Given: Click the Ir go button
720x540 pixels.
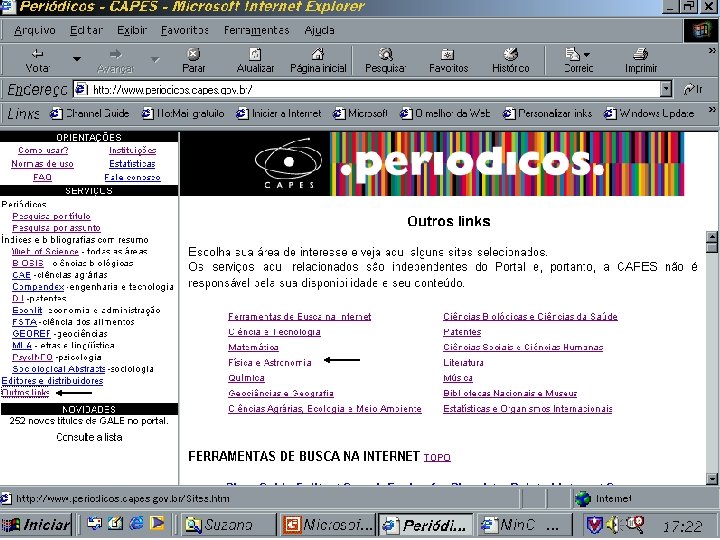Looking at the screenshot, I should [x=693, y=89].
